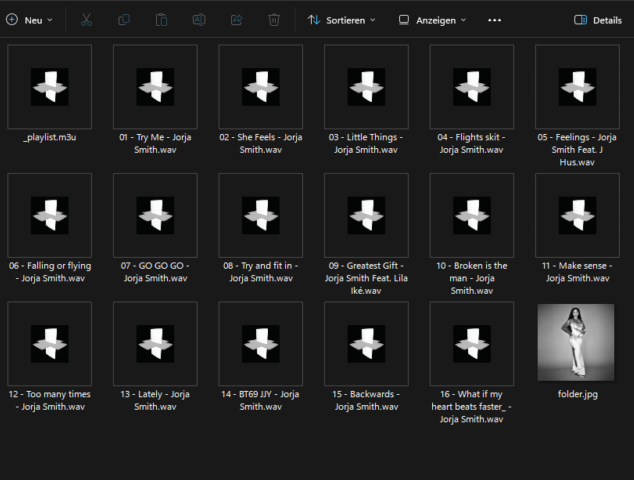Viewport: 634px width, 480px height.
Task: Toggle the Details pane button
Action: click(597, 20)
